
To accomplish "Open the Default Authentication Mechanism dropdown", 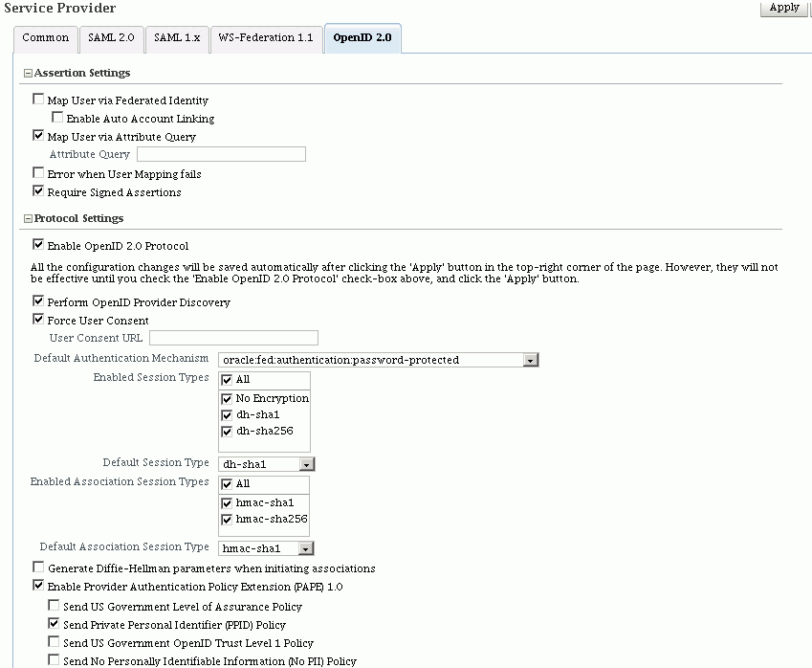I will coord(531,359).
